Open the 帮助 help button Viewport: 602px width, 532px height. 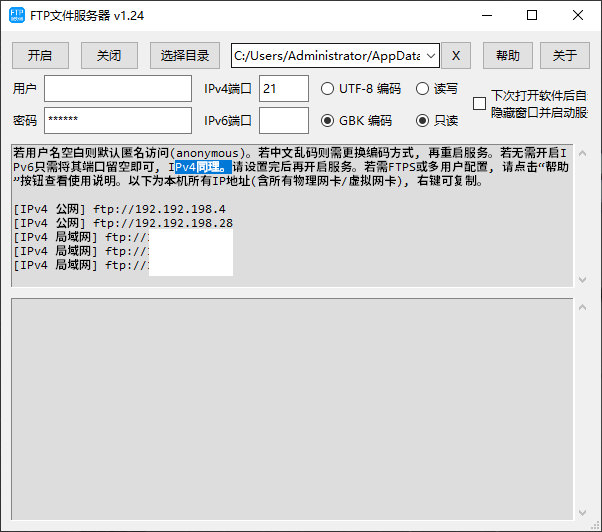tap(507, 56)
